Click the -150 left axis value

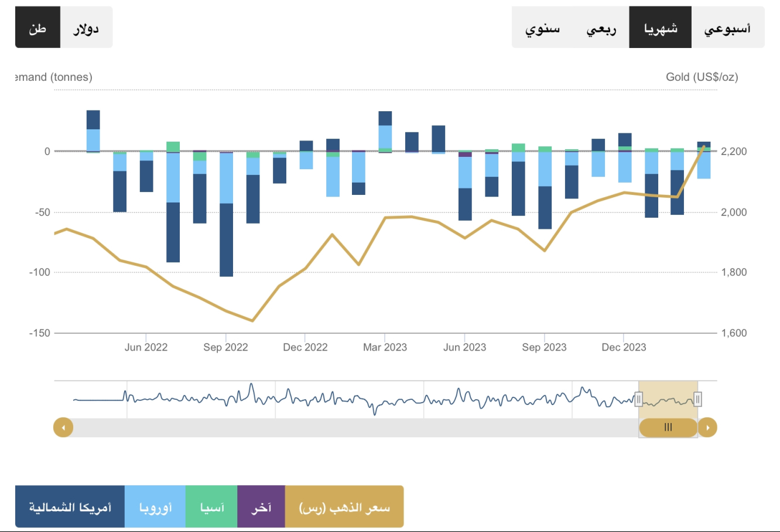40,333
